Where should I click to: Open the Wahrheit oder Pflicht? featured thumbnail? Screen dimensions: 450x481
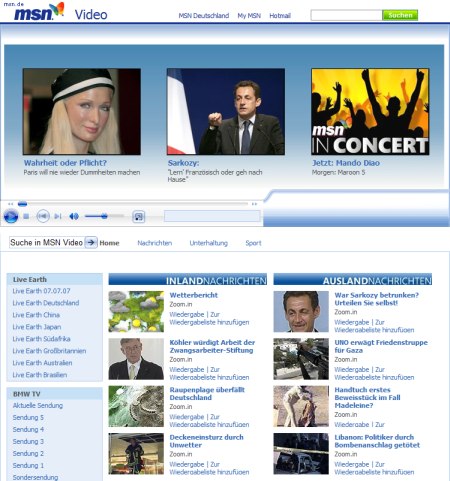point(82,112)
